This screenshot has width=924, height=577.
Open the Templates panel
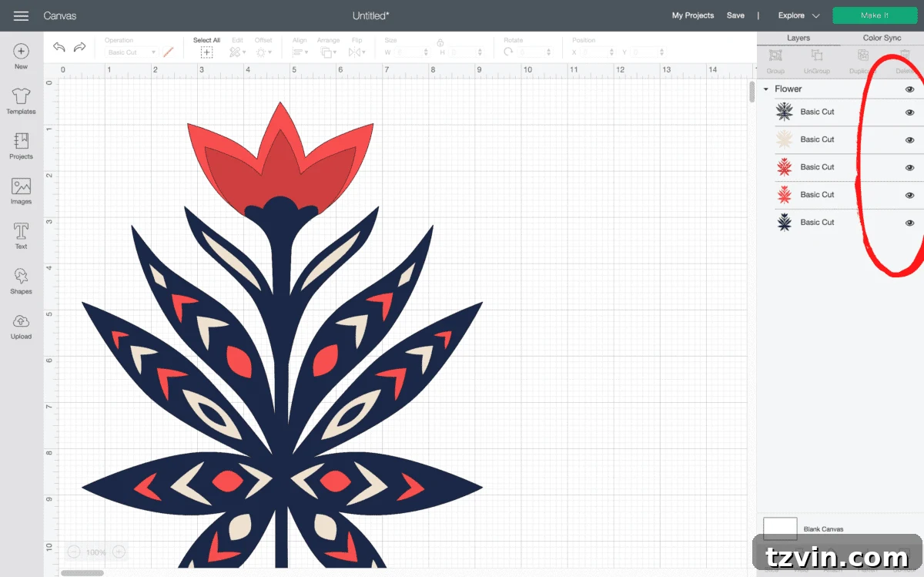coord(21,96)
